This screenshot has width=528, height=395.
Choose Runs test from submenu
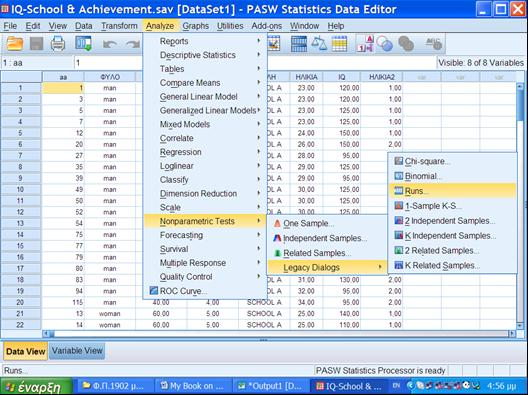(x=452, y=191)
